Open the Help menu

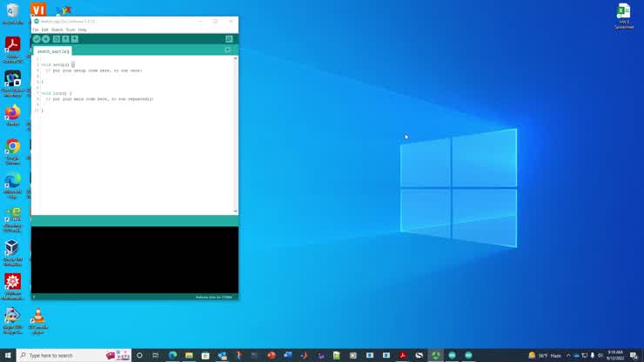(83, 30)
